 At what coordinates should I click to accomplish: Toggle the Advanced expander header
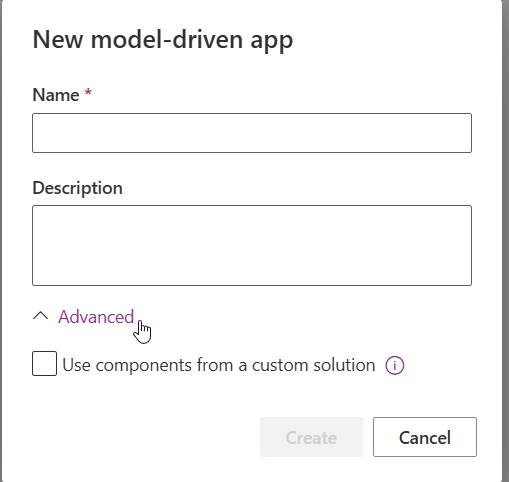[83, 316]
